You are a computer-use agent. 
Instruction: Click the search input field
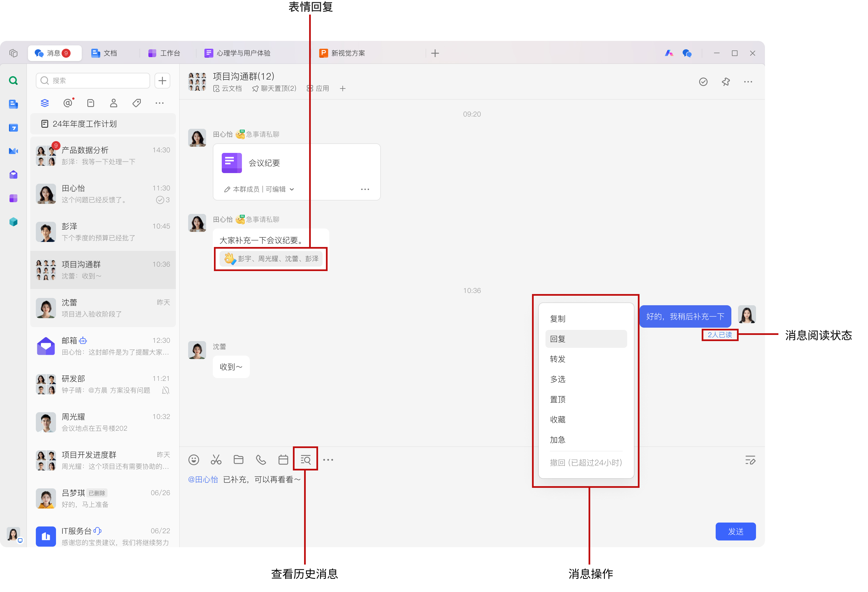pos(93,81)
